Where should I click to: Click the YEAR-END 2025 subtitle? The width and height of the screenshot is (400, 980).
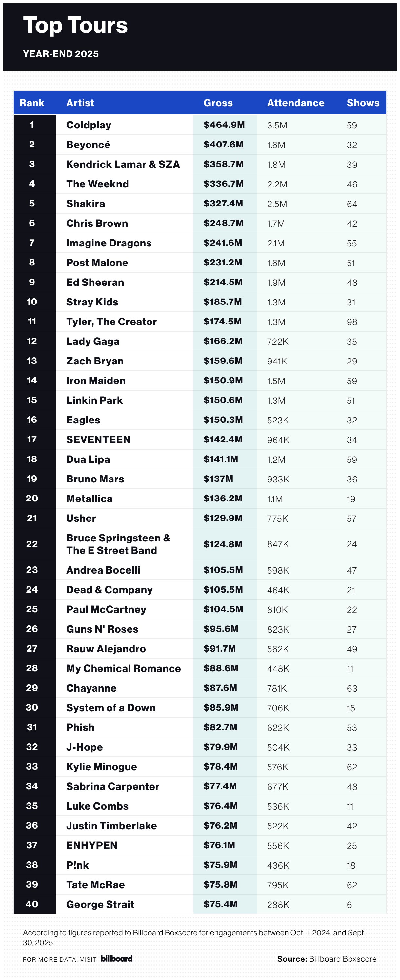61,54
